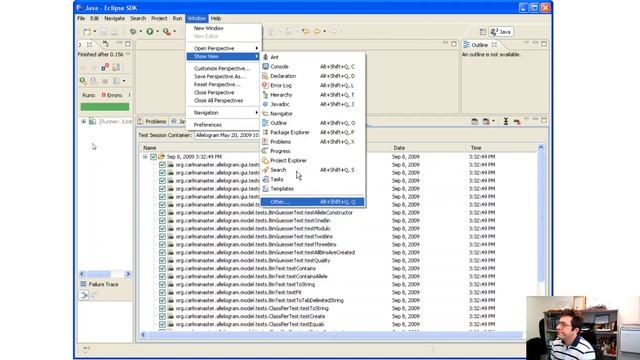This screenshot has width=640, height=360.
Task: Uncheck the Sep 8, 2009 3:32:49 PM session checkbox
Action: [153, 157]
